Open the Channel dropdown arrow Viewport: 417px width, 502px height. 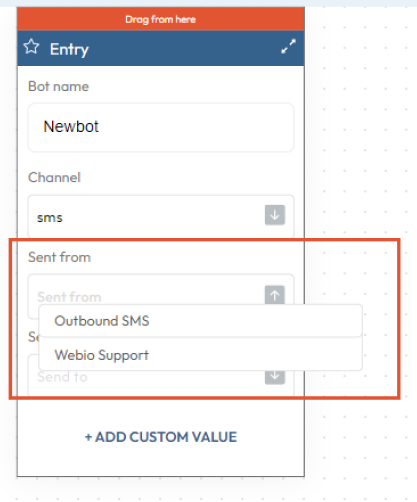click(x=275, y=215)
